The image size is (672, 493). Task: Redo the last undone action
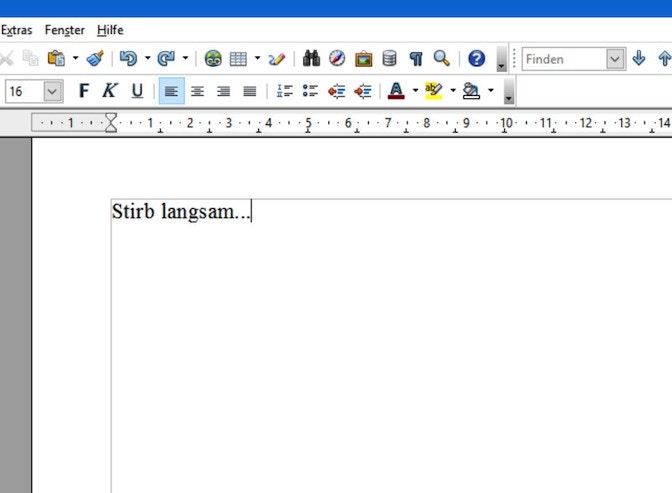166,58
